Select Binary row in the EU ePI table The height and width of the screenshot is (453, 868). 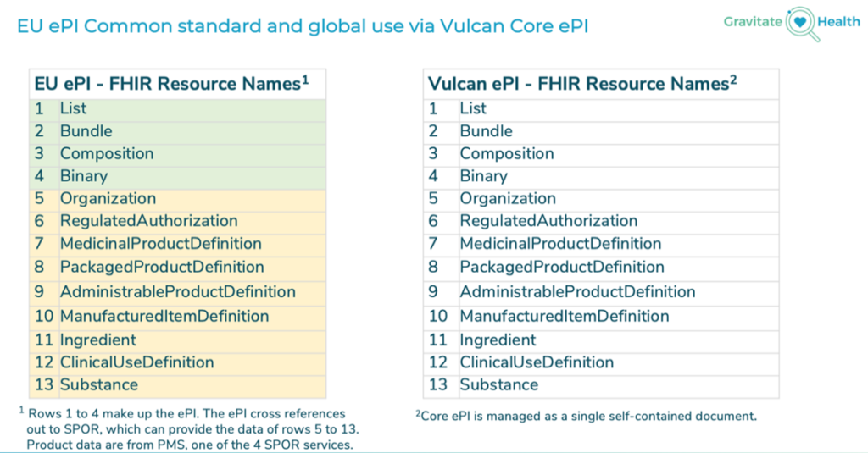click(x=84, y=176)
